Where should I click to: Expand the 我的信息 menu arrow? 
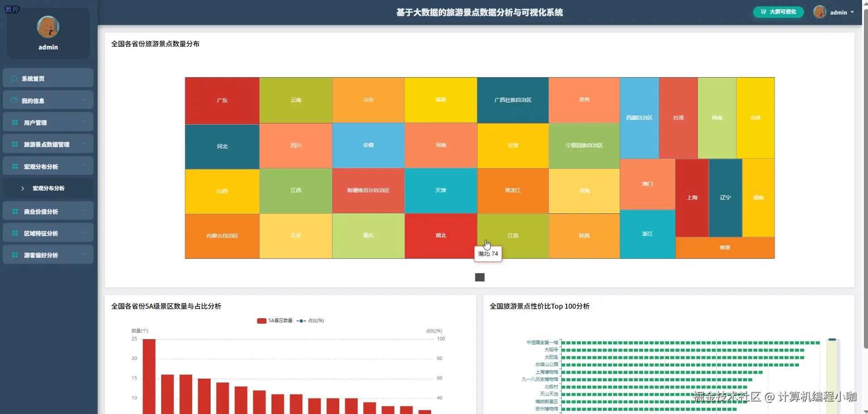pyautogui.click(x=84, y=100)
